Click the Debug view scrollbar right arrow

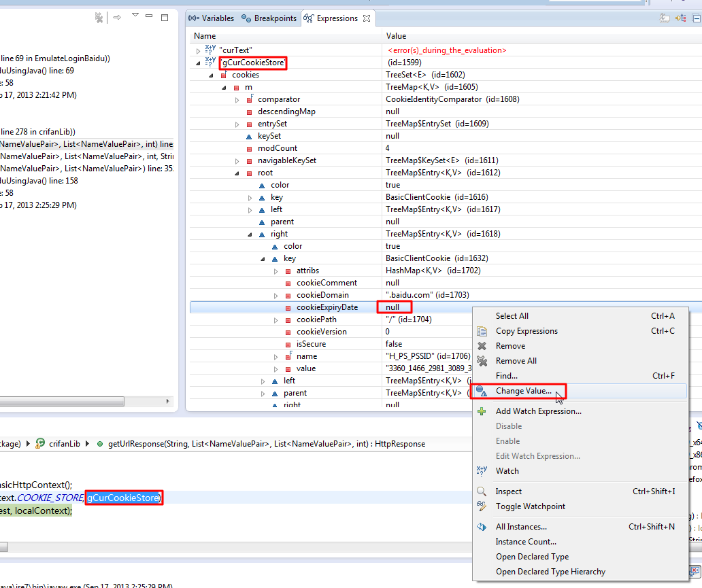pos(168,401)
